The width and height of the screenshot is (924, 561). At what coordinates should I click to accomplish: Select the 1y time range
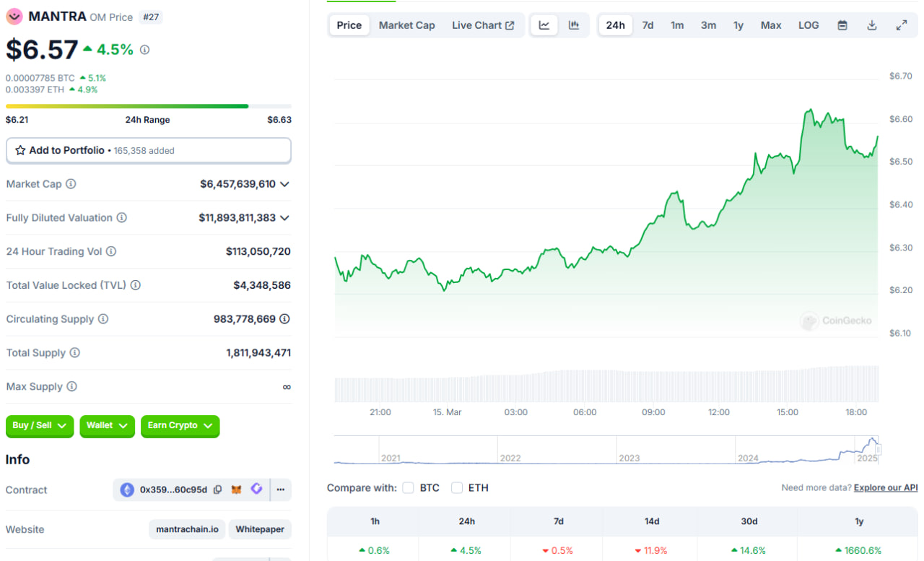pos(738,25)
